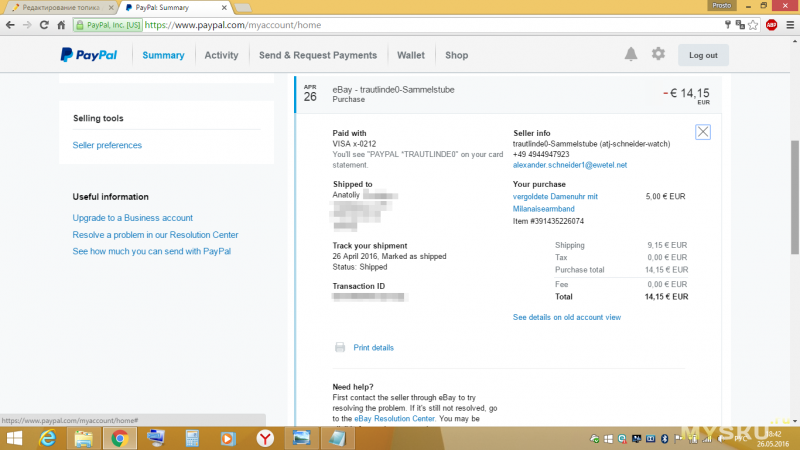Screen dimensions: 800x450
Task: Open the Calculator from the taskbar
Action: pos(192,438)
